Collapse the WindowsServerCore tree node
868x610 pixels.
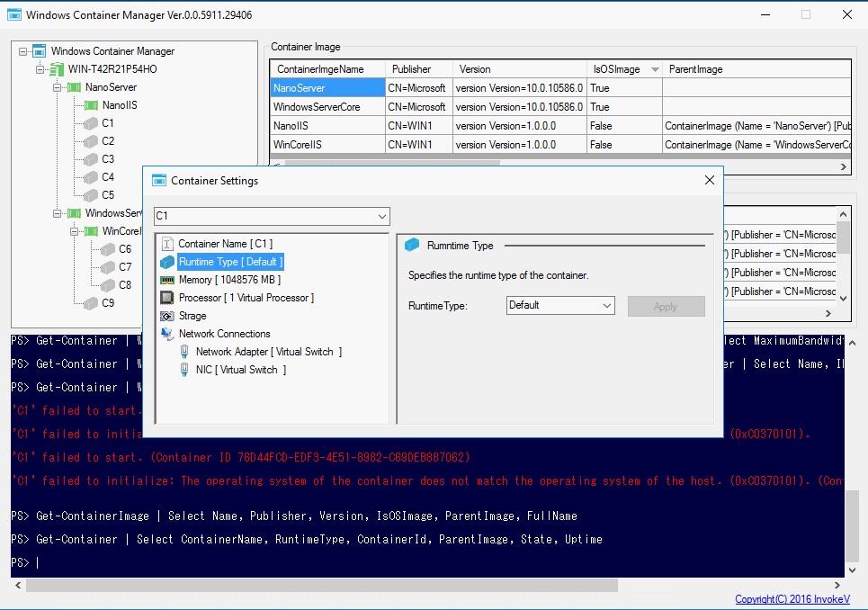click(x=57, y=213)
